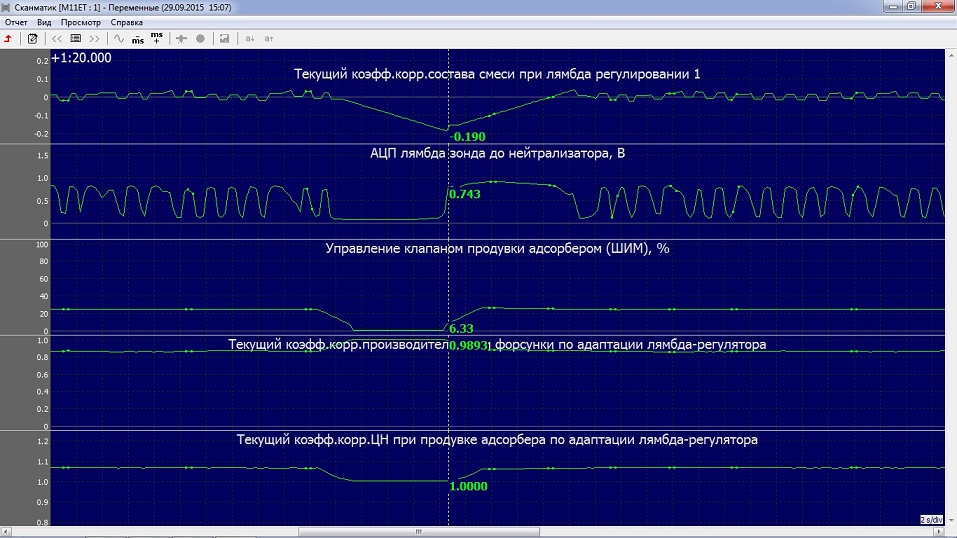Click the grey record circle icon
This screenshot has height=538, width=957.
coord(200,38)
